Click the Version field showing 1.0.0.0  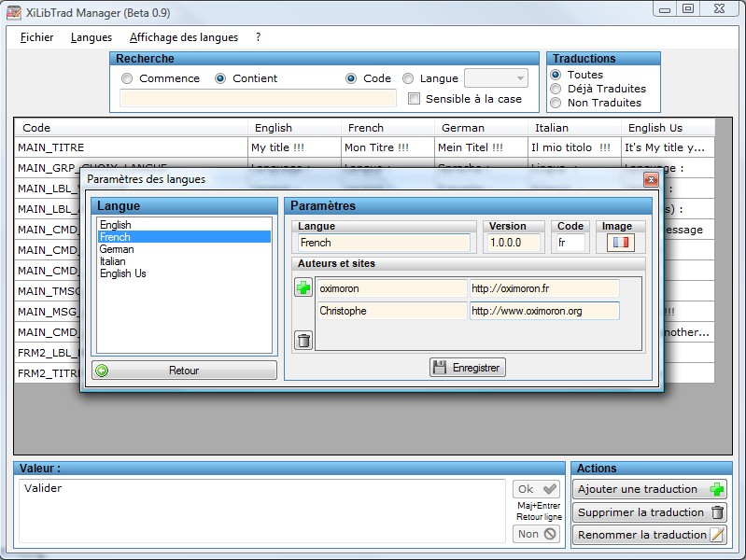[x=514, y=243]
